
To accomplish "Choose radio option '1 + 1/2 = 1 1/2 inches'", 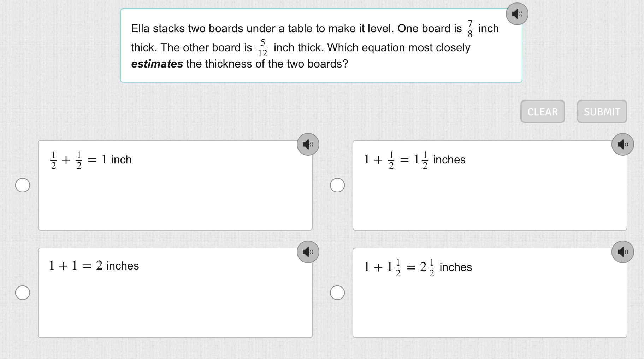I will coord(337,185).
